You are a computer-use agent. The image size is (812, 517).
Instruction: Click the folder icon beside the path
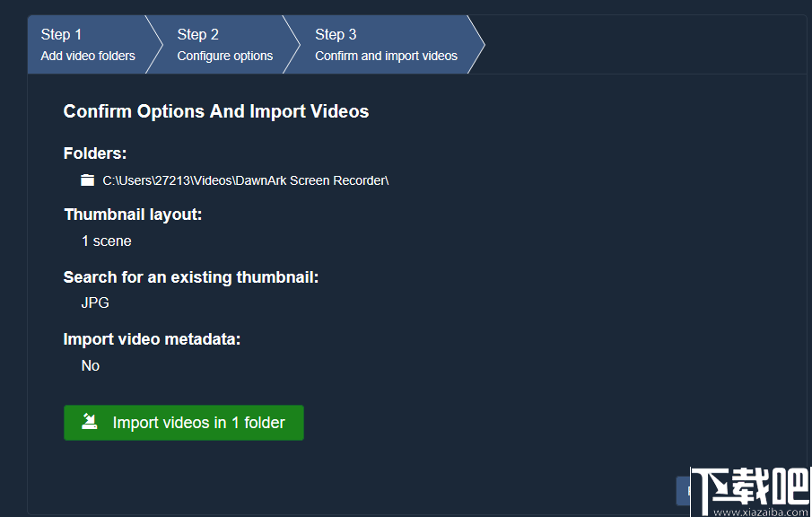pos(87,180)
